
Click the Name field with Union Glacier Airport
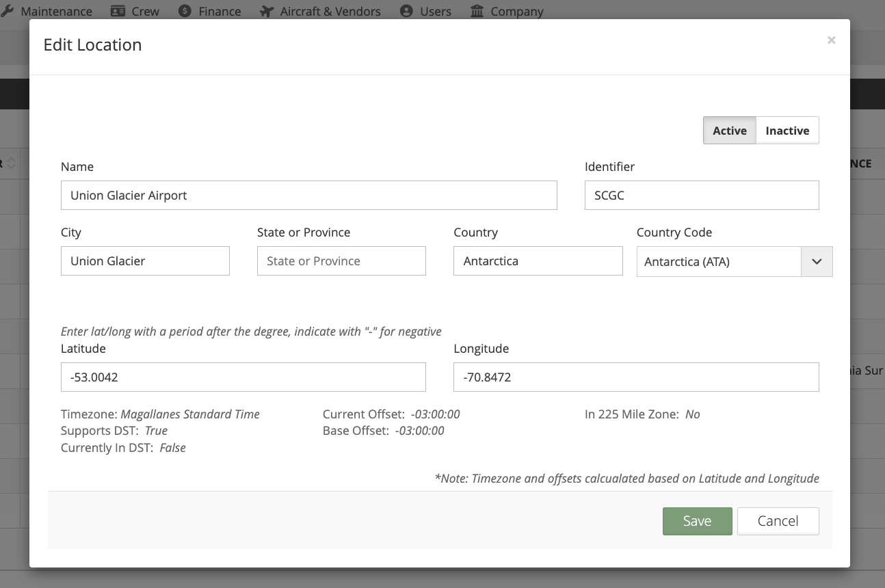308,196
